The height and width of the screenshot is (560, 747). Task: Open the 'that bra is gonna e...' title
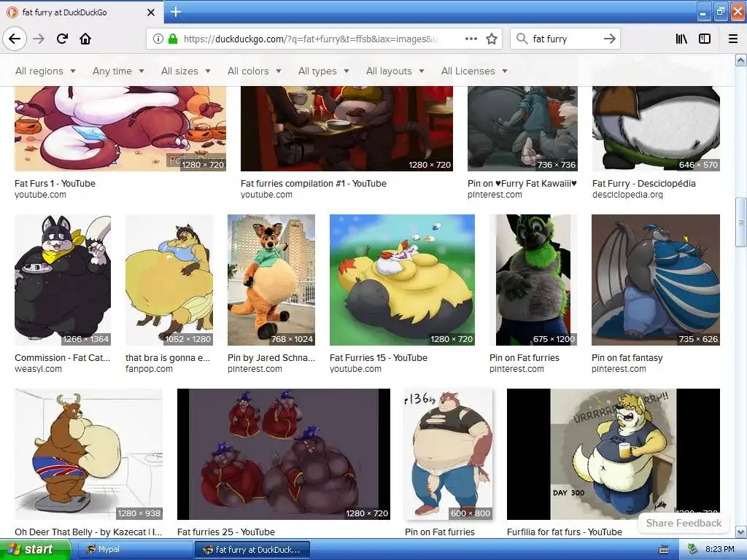pos(168,357)
